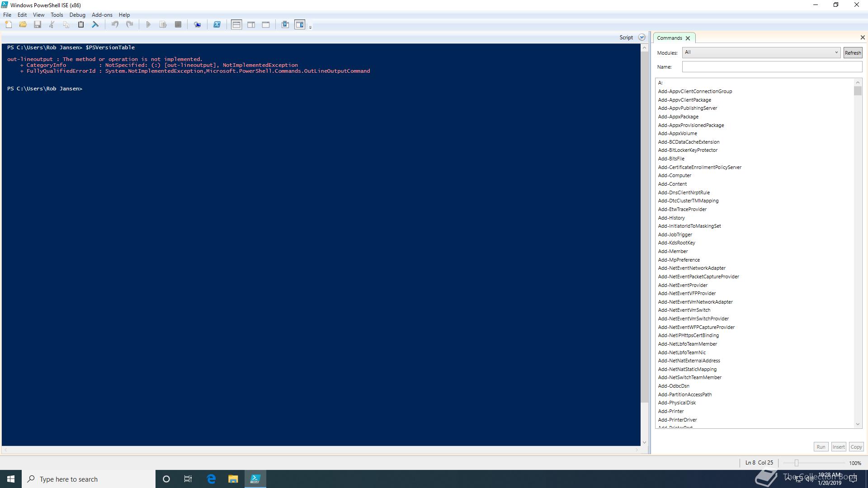The height and width of the screenshot is (488, 868).
Task: Click the console pane's vertical scrollbar up arrow
Action: [644, 48]
